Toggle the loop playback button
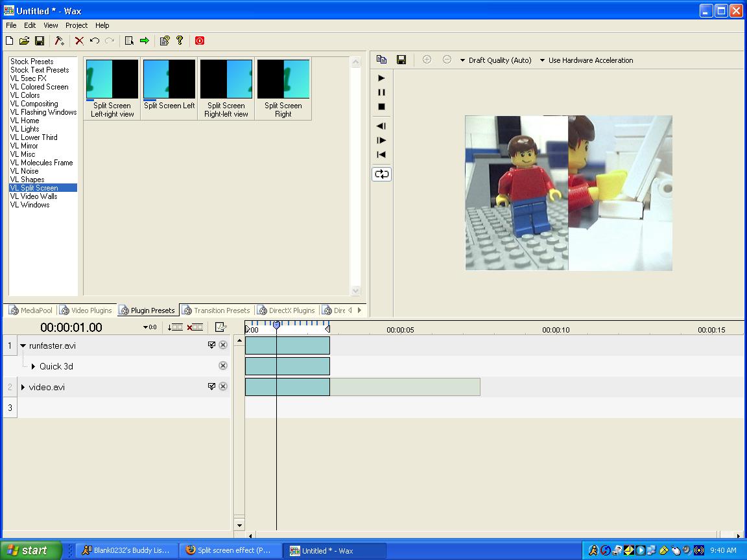 [x=381, y=174]
